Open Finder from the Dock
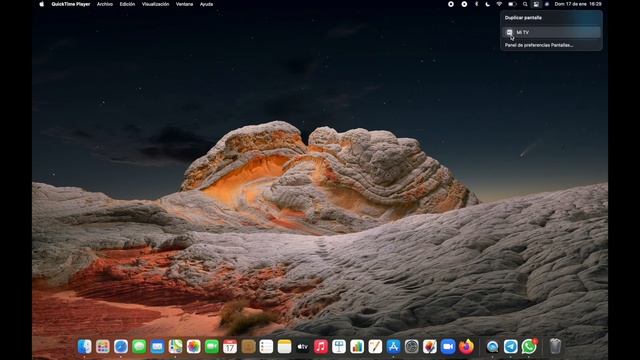Viewport: 640px width, 360px height. pyautogui.click(x=85, y=347)
